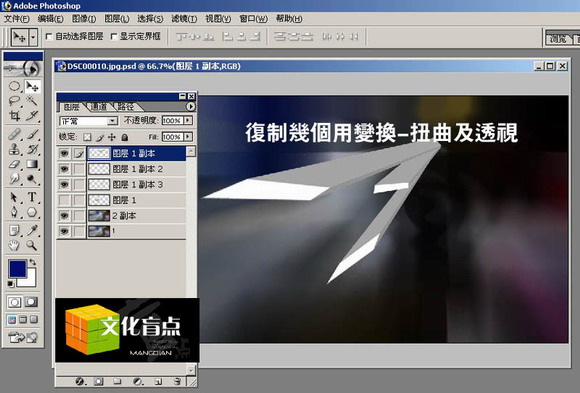Image resolution: width=580 pixels, height=393 pixels.
Task: Switch to the 通道 tab
Action: point(99,107)
